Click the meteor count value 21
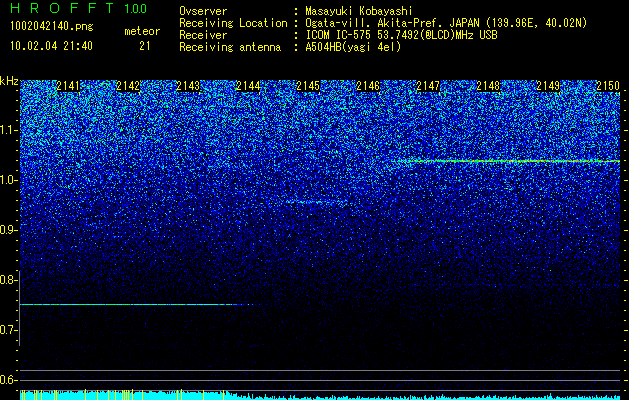This screenshot has height=400, width=629. pyautogui.click(x=145, y=46)
